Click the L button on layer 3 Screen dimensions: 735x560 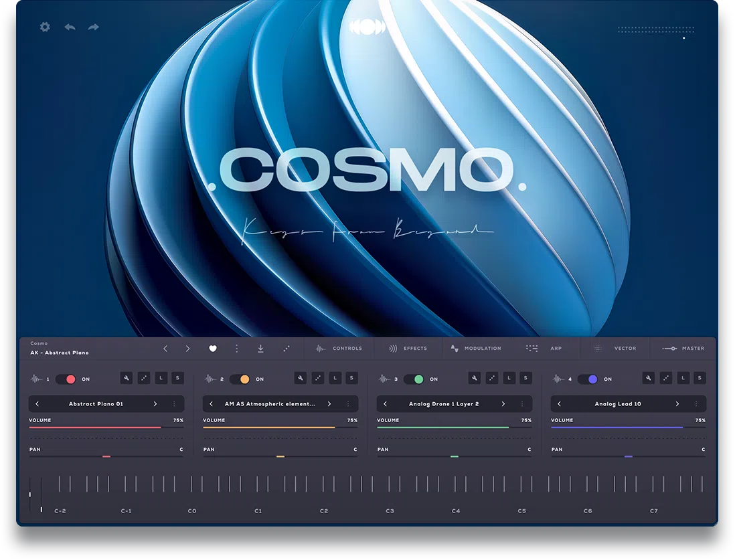pyautogui.click(x=509, y=378)
